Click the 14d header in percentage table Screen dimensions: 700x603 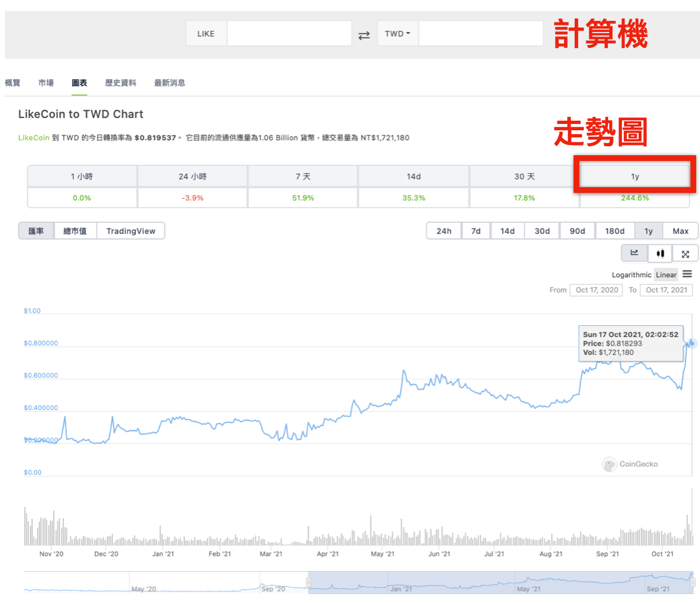click(x=413, y=176)
